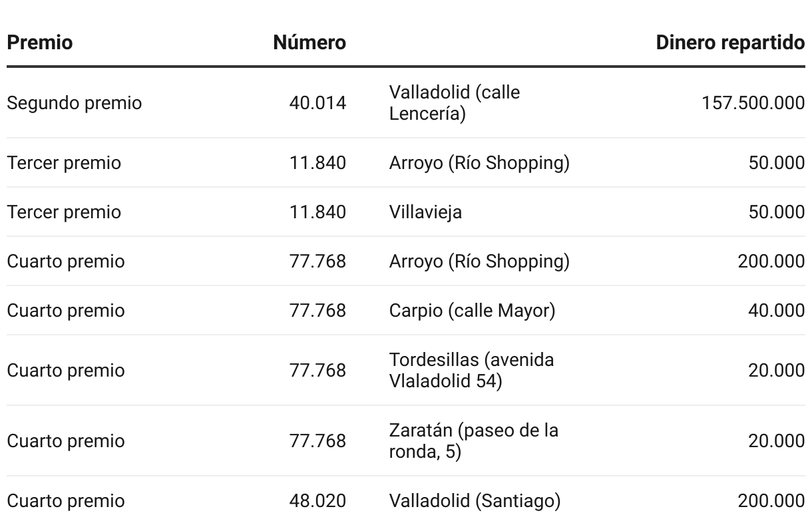Click the Número column header

(x=309, y=43)
